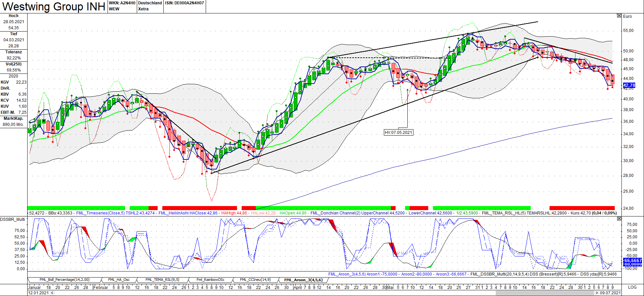The image size is (644, 296).
Task: Click the HAHigh:44,86 readout
Action: [234, 213]
